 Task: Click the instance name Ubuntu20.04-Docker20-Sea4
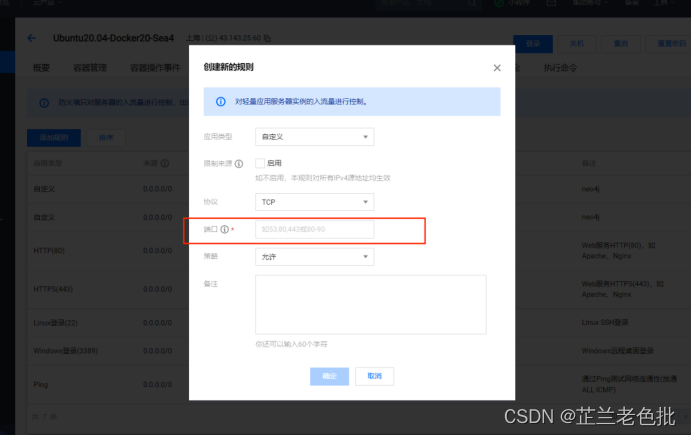[x=113, y=38]
